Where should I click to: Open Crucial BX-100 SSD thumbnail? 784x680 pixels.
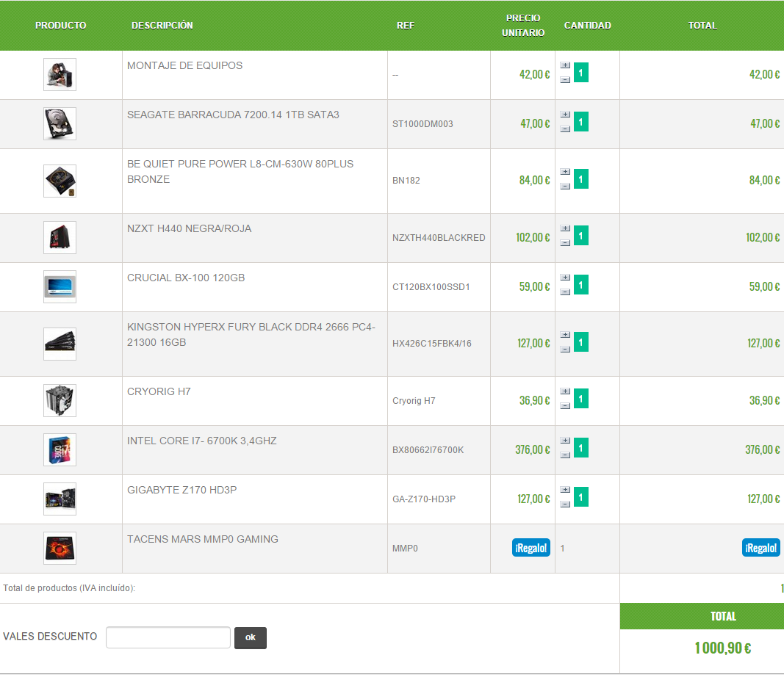(x=60, y=287)
